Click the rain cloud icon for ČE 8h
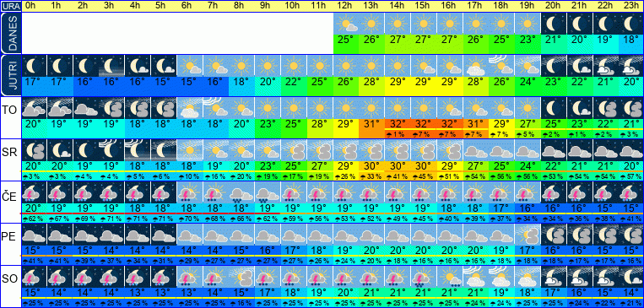 tap(241, 192)
